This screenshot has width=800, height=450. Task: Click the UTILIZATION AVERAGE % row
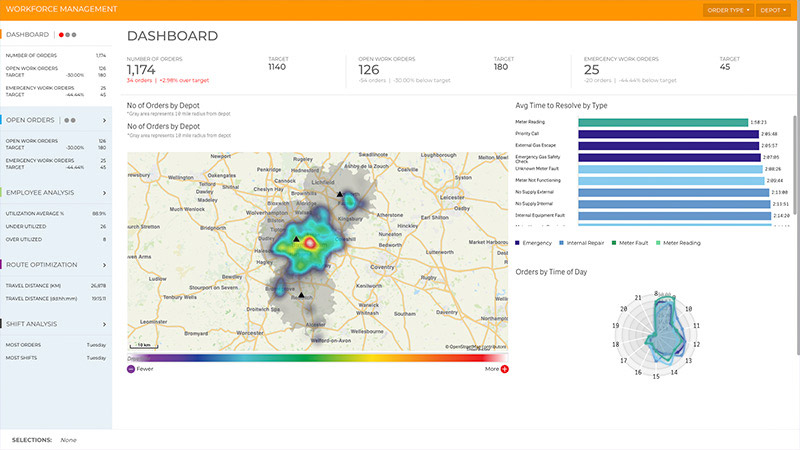56,214
